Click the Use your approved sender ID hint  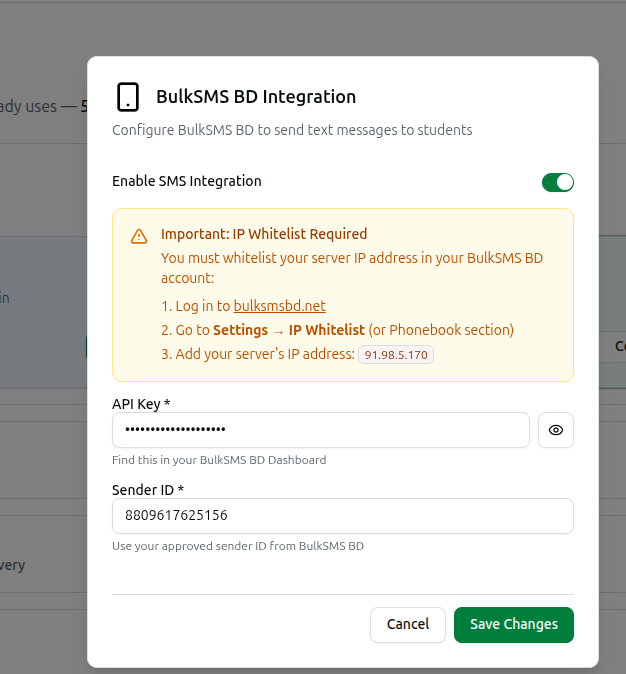tap(238, 546)
